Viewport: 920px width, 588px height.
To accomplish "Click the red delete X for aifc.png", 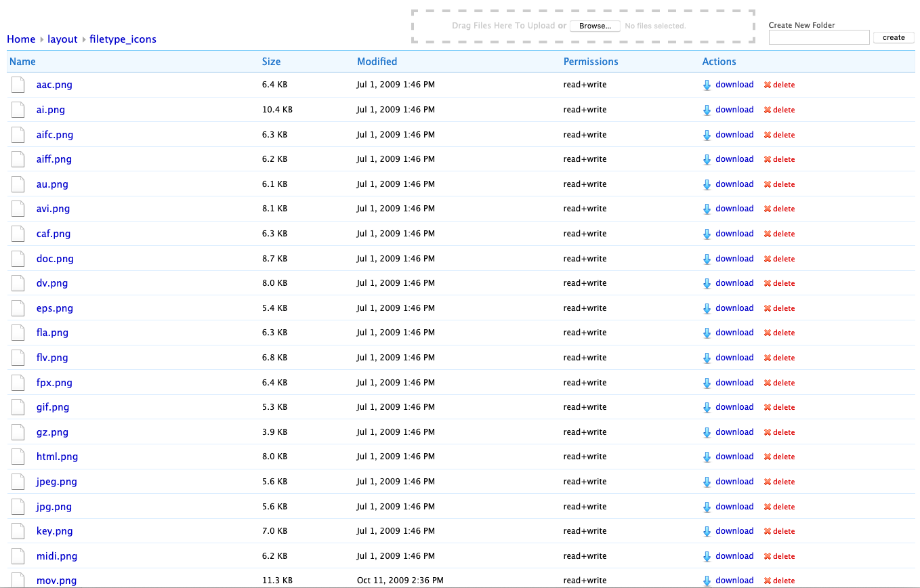I will [x=768, y=135].
